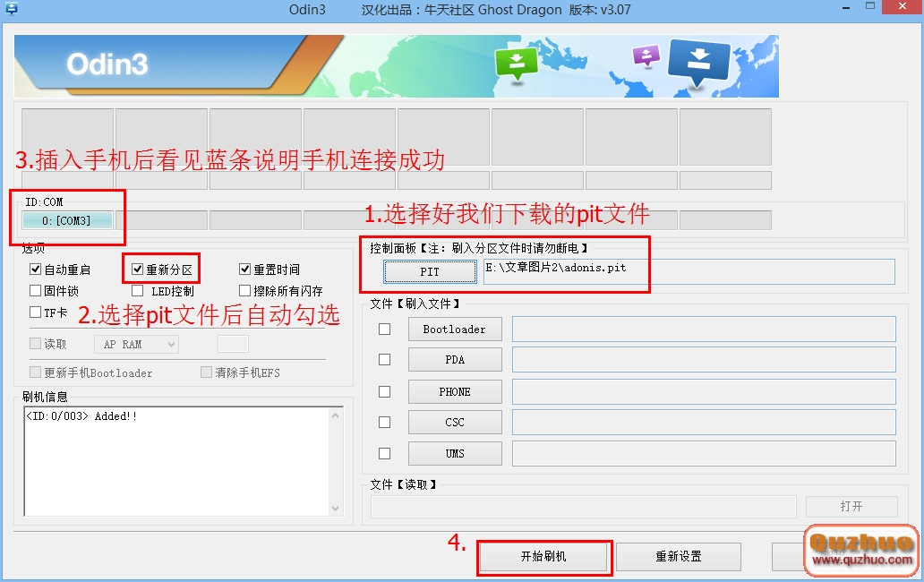Click the PIT file selection button
Image resolution: width=924 pixels, height=582 pixels.
[430, 271]
